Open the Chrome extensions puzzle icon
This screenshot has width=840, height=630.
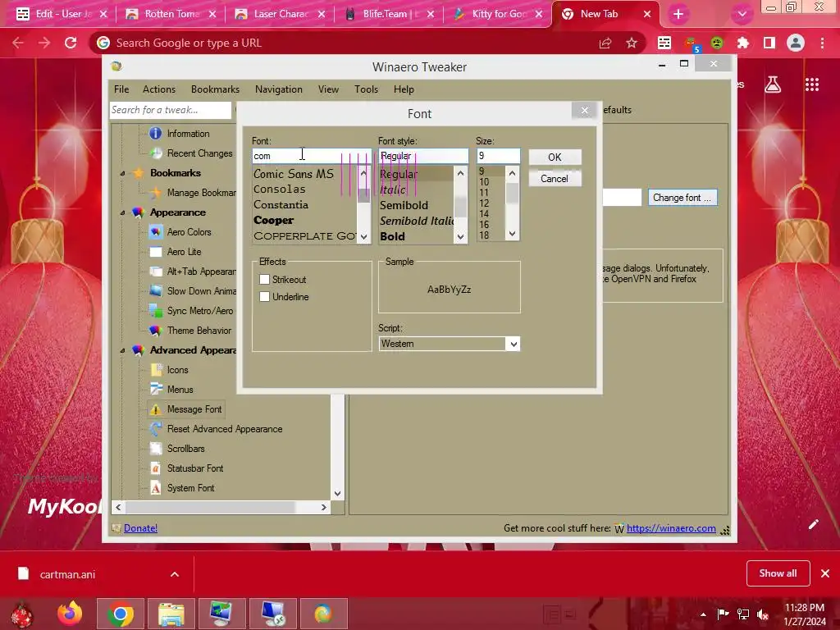point(743,43)
